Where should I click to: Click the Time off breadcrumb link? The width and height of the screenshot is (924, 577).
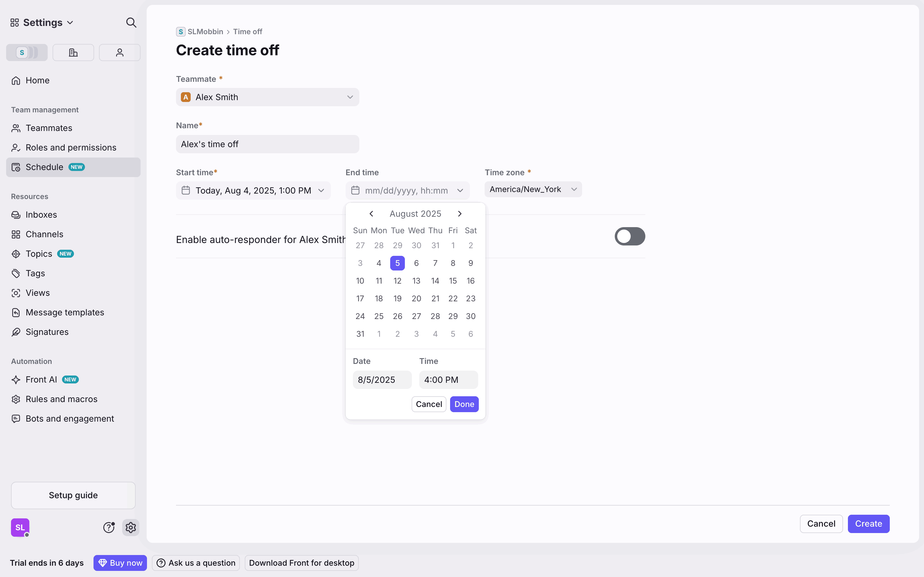coord(248,32)
